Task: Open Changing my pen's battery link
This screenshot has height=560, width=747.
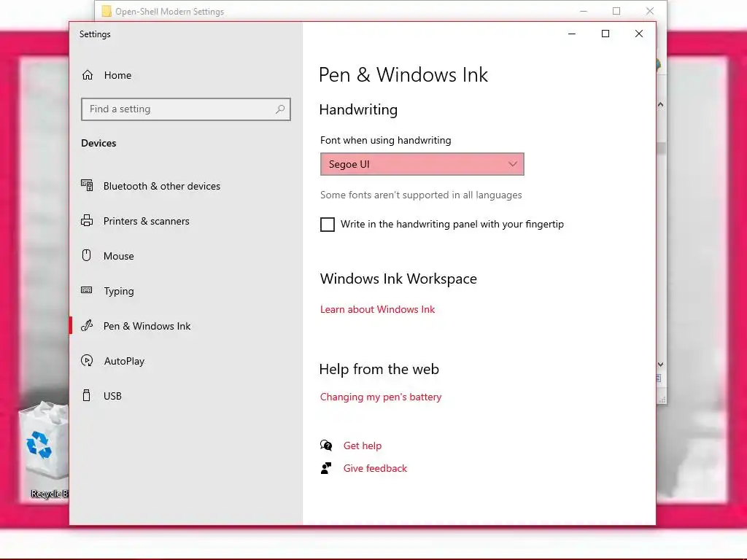Action: click(381, 397)
